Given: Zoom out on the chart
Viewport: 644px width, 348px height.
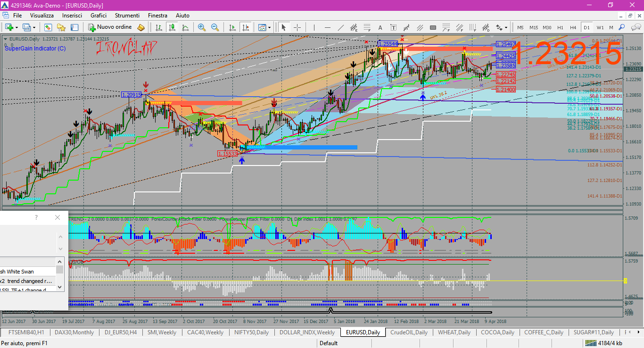Looking at the screenshot, I should click(215, 27).
